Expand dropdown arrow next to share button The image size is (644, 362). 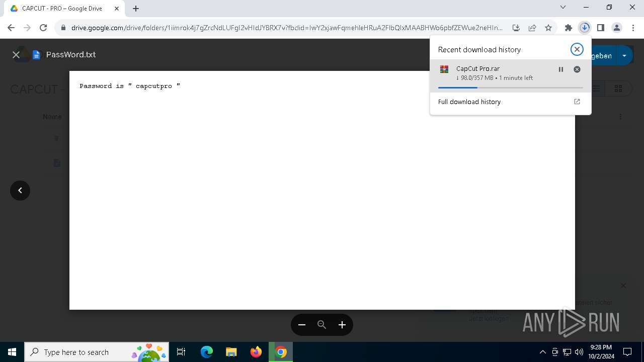(x=624, y=55)
